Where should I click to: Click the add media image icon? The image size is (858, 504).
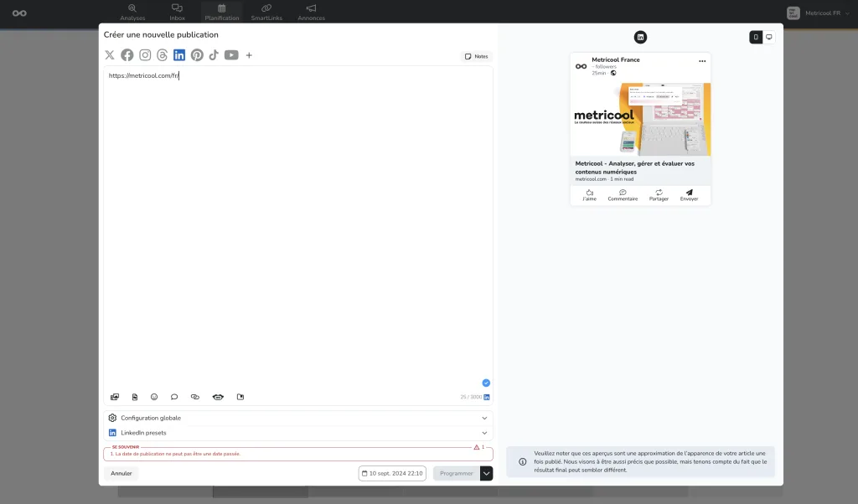point(115,397)
